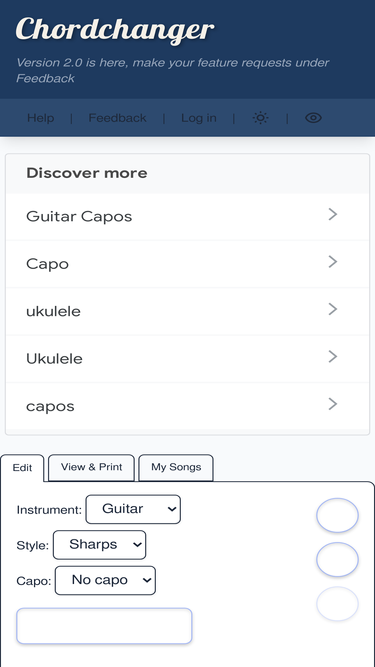Open the Help link
Viewport: 375px width, 667px height.
(x=40, y=118)
